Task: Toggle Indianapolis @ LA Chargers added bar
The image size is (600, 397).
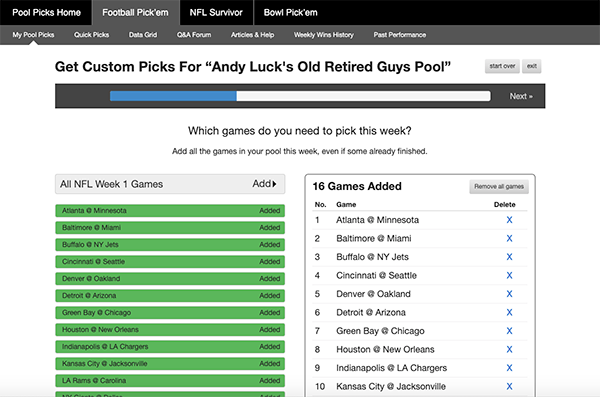Action: coord(170,346)
